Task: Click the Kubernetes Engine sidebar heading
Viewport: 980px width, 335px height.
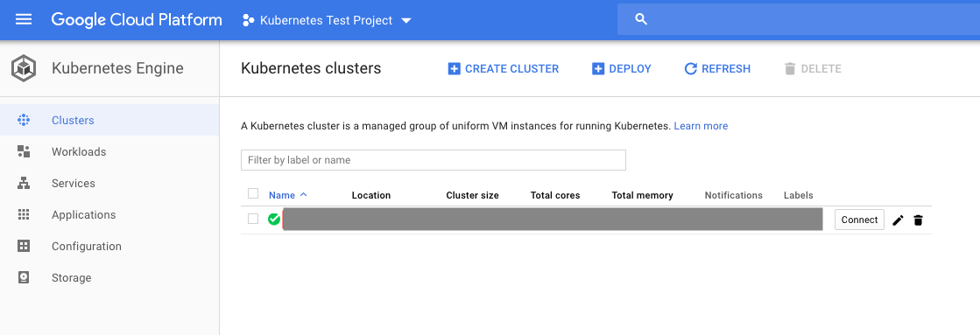Action: [117, 68]
